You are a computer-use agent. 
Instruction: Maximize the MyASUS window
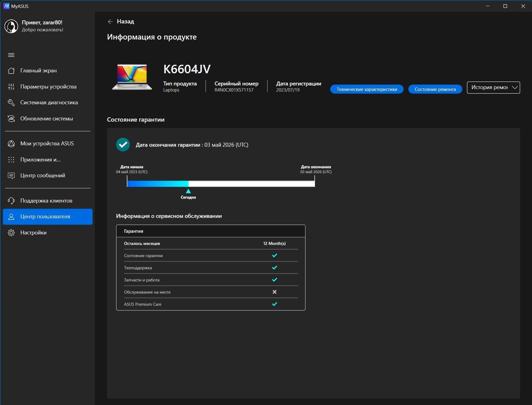(x=505, y=6)
